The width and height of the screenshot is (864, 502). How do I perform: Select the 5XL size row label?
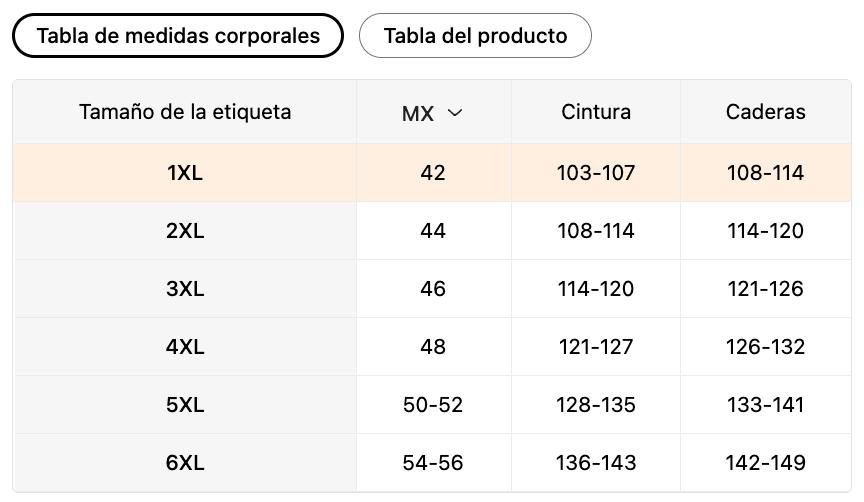click(x=185, y=405)
